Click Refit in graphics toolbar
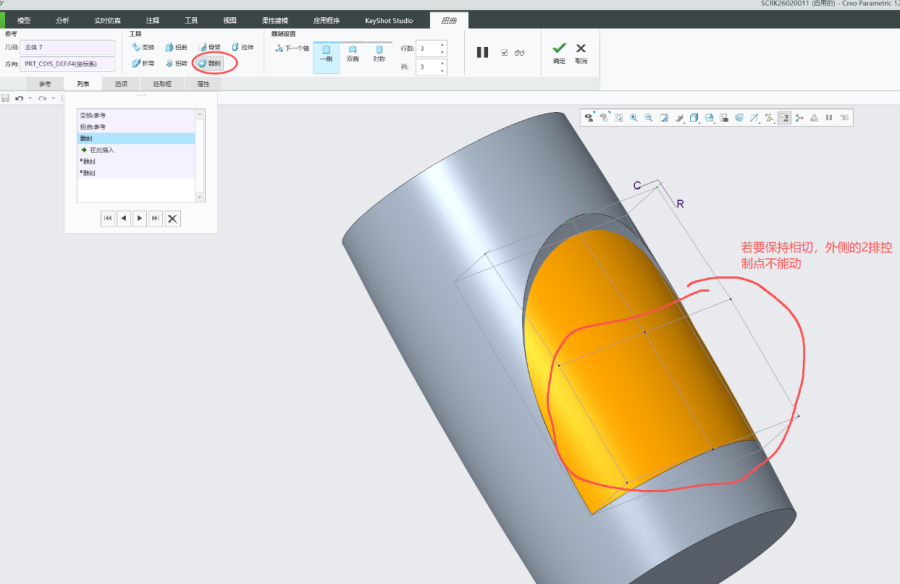This screenshot has width=900, height=584. 619,118
